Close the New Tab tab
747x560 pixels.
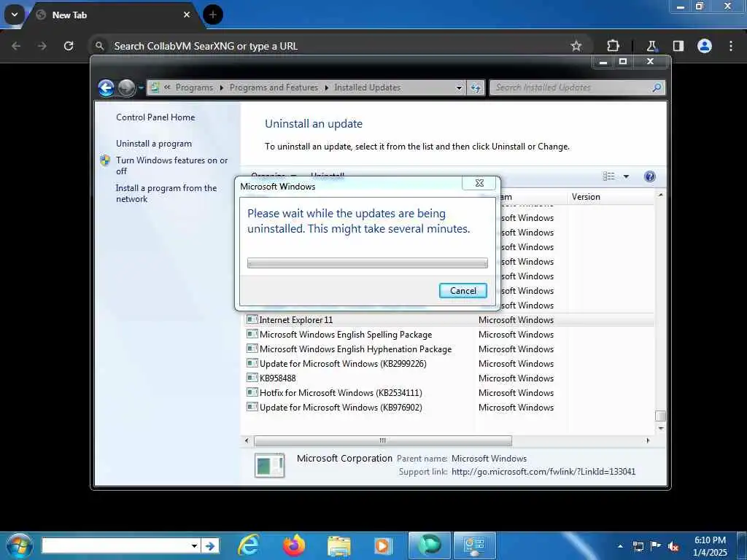[x=187, y=15]
